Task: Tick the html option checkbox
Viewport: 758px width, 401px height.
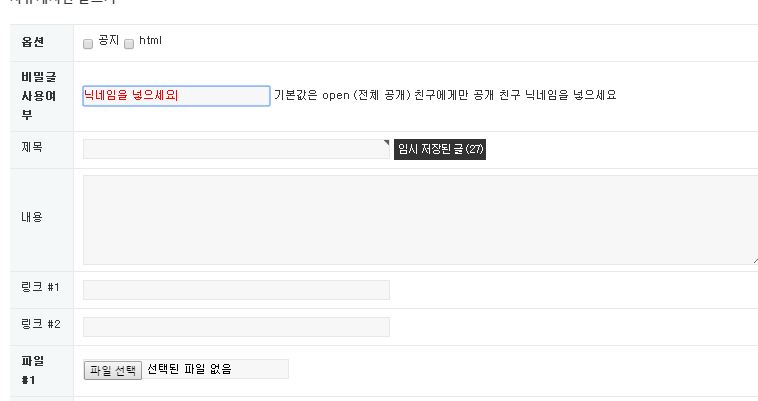Action: 129,44
